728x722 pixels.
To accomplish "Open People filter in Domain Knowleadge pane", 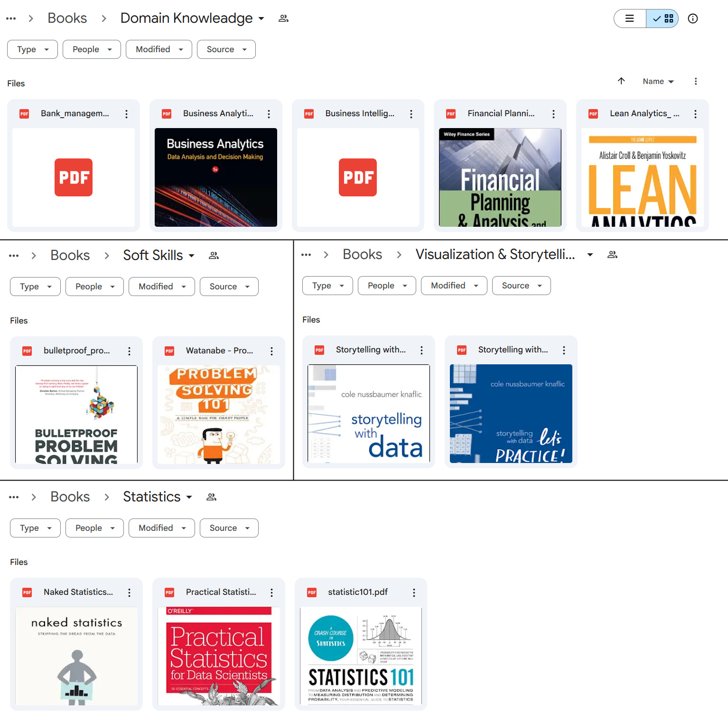I will coord(92,49).
